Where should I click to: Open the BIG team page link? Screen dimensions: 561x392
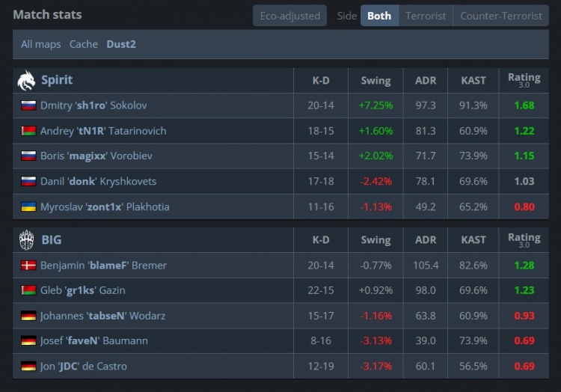pos(52,239)
